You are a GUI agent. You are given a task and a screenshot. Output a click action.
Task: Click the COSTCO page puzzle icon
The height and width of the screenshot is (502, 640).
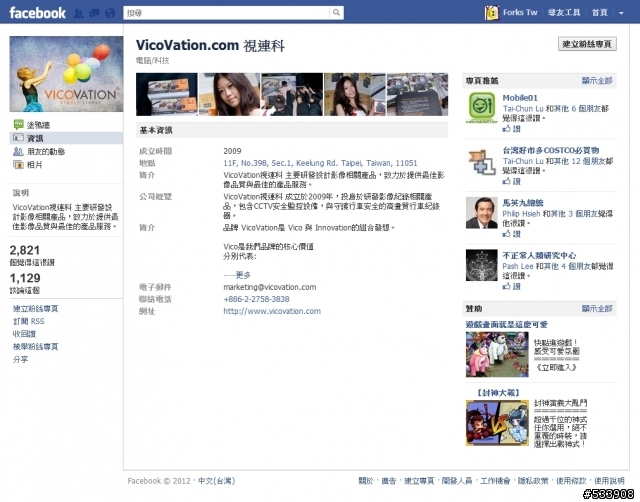tap(482, 162)
